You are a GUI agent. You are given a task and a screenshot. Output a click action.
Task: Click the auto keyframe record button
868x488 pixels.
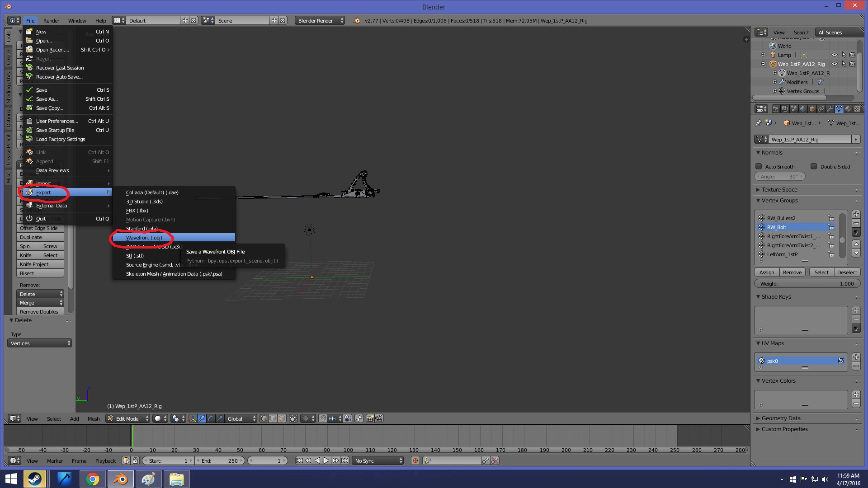(x=415, y=460)
